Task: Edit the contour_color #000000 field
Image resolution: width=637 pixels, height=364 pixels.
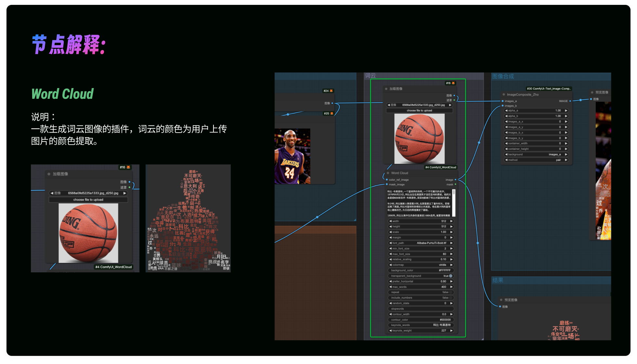Action: click(x=421, y=320)
